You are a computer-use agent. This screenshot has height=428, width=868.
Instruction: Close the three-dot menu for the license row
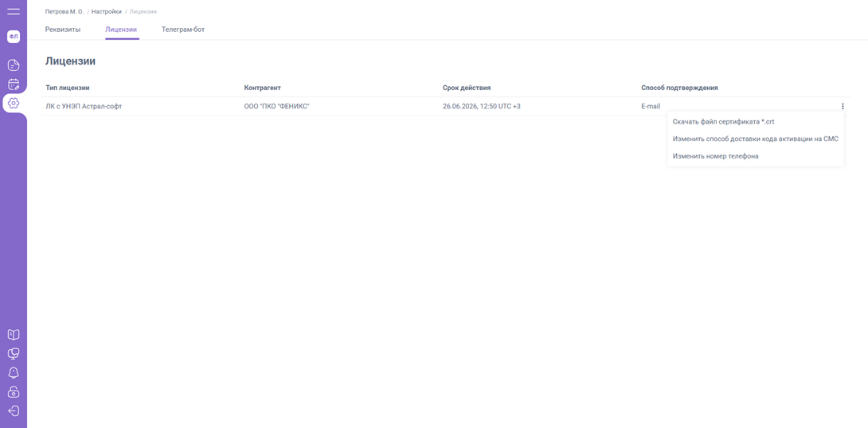[x=843, y=106]
